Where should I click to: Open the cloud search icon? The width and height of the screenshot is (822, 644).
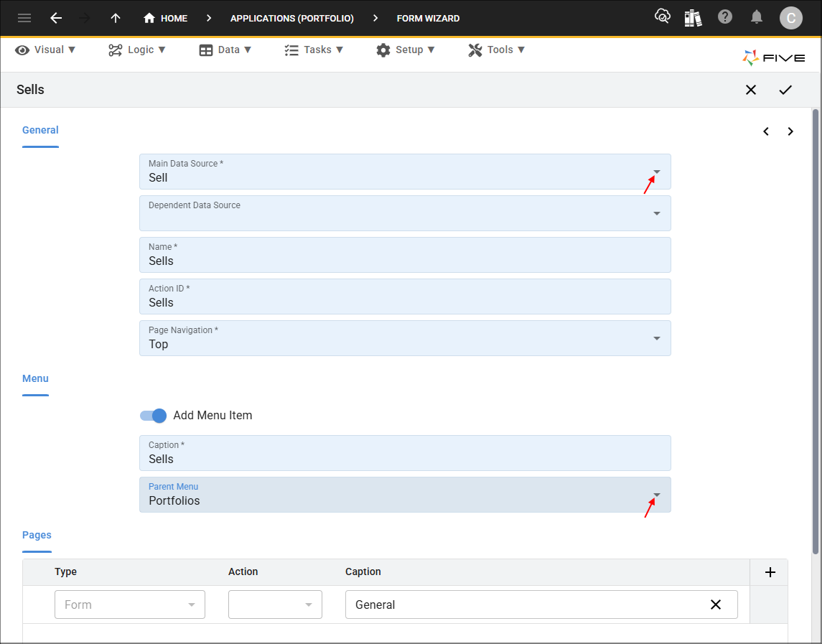663,17
